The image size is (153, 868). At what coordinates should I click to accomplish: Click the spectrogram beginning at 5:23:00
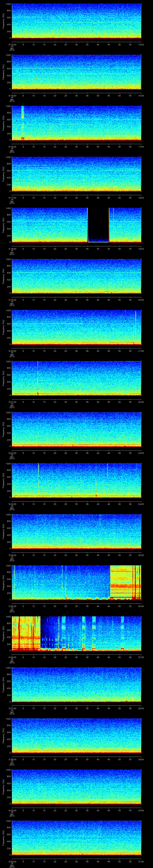[x=76, y=481]
